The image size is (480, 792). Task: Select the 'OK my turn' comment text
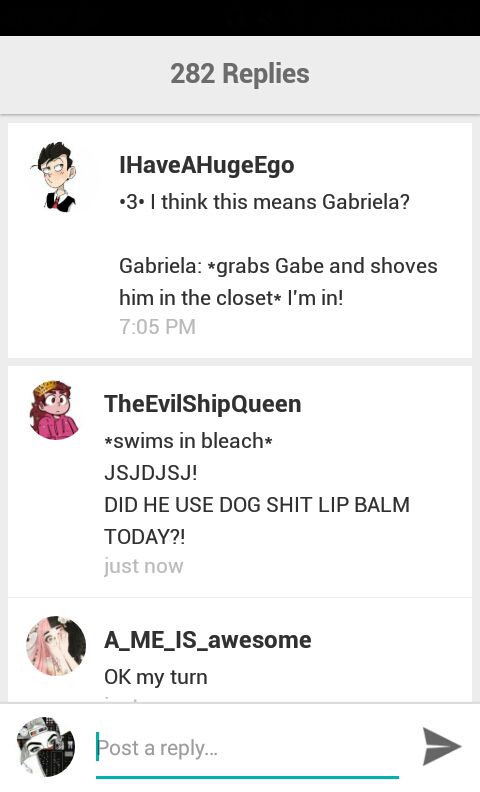click(x=156, y=677)
